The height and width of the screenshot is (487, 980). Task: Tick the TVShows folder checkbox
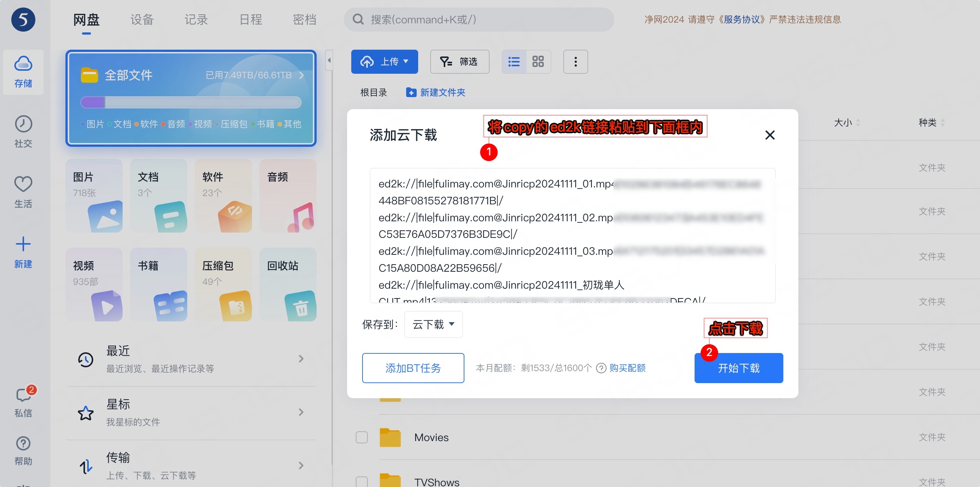(361, 481)
